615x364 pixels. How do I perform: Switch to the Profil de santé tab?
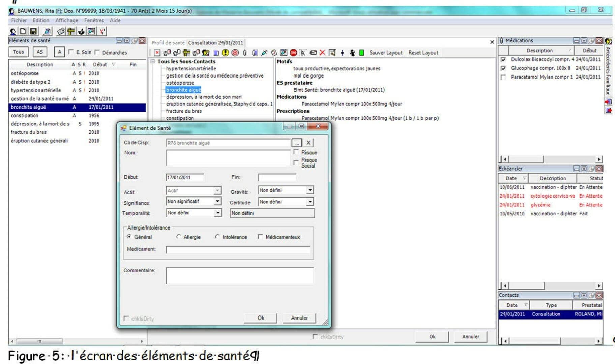(x=168, y=43)
